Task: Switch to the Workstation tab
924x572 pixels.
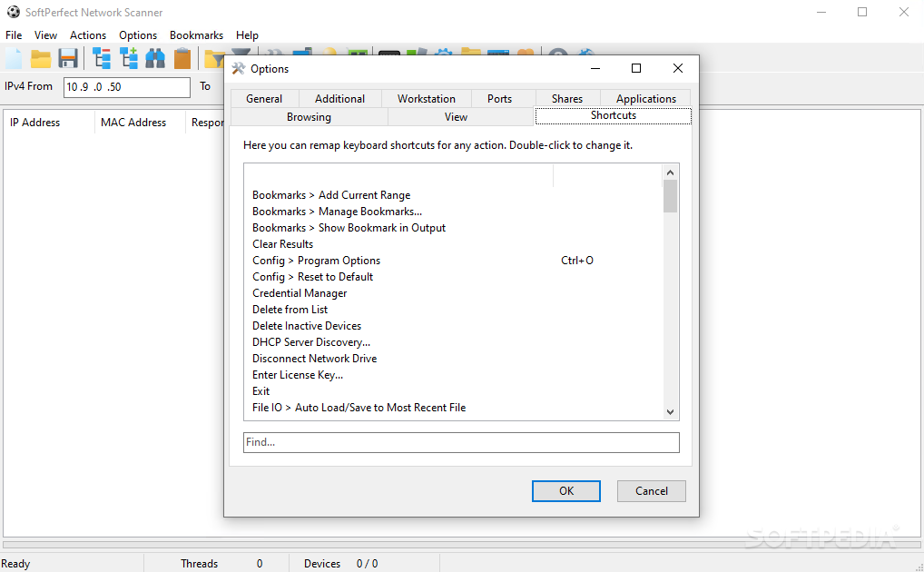Action: tap(426, 98)
